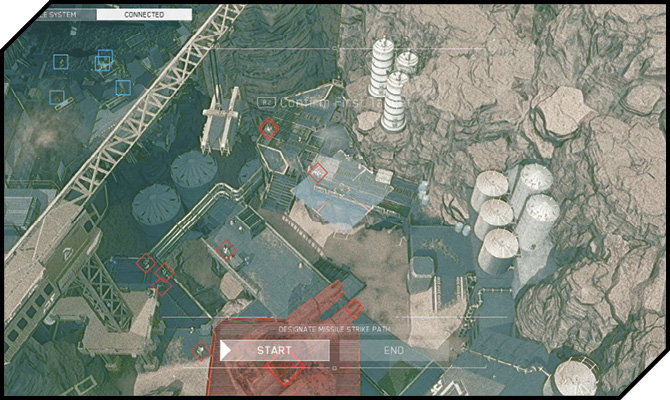Select blue square containing the green highlighted figure

103,64
